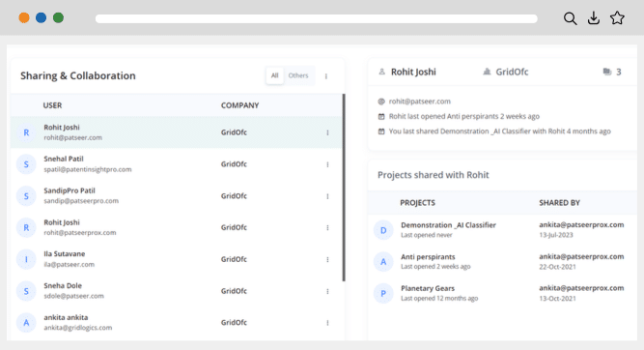Click the D avatar for Demonstration project
644x350 pixels.
(x=383, y=230)
